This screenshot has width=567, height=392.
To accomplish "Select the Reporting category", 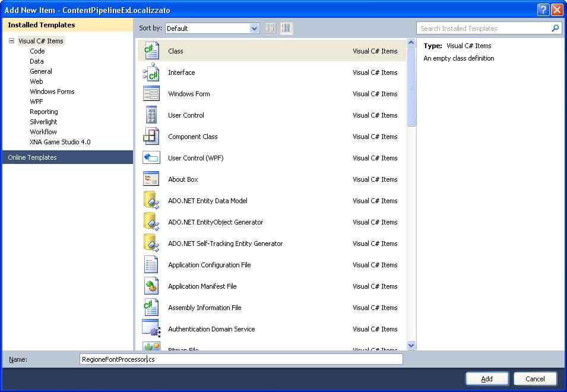I will pos(44,112).
